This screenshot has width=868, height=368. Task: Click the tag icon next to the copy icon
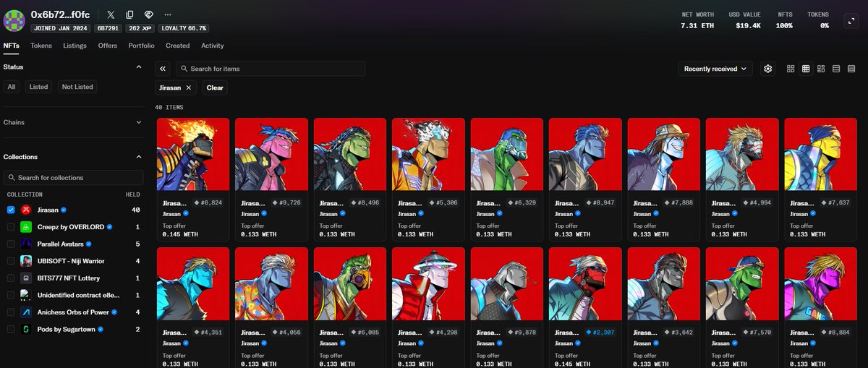tap(148, 14)
